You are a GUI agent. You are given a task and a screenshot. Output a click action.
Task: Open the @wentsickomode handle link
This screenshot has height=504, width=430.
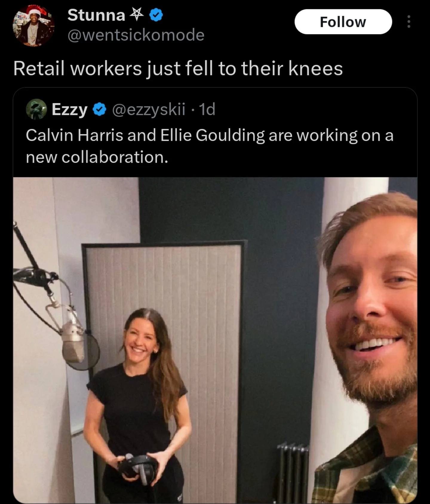(136, 35)
